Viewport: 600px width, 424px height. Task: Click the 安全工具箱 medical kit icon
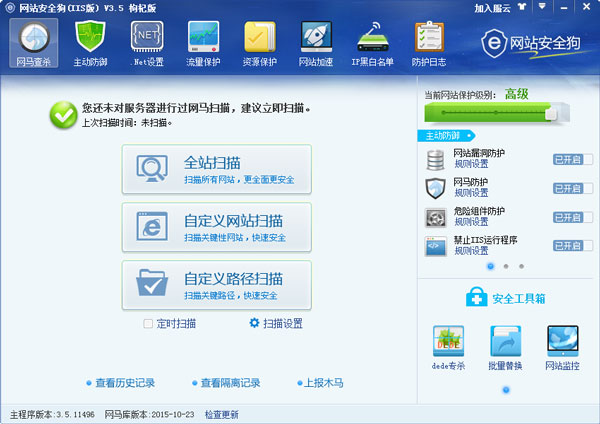click(476, 297)
